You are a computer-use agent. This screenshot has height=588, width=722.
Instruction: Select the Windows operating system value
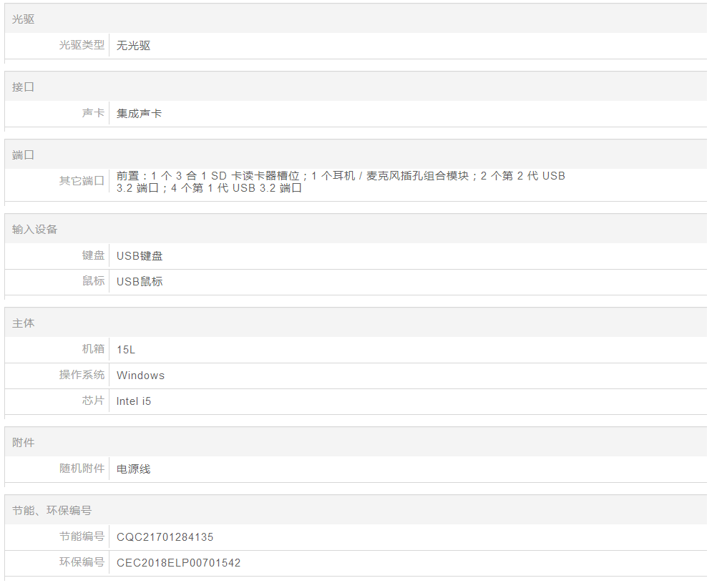[x=140, y=376]
